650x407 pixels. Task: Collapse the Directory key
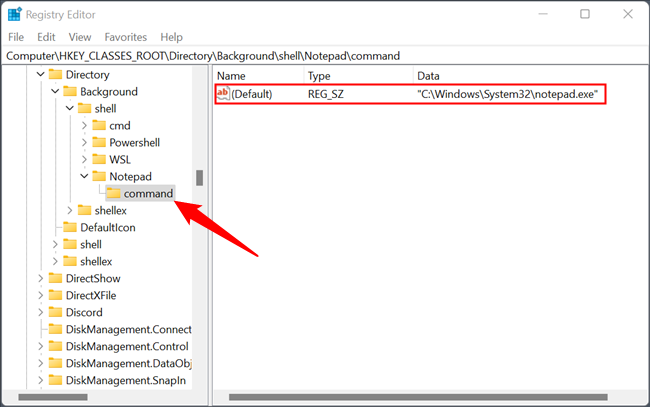pos(40,75)
